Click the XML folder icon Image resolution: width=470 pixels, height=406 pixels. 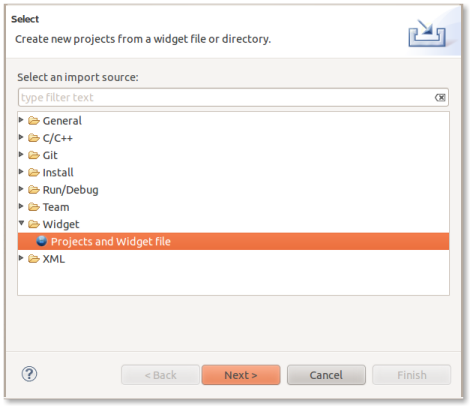click(34, 259)
